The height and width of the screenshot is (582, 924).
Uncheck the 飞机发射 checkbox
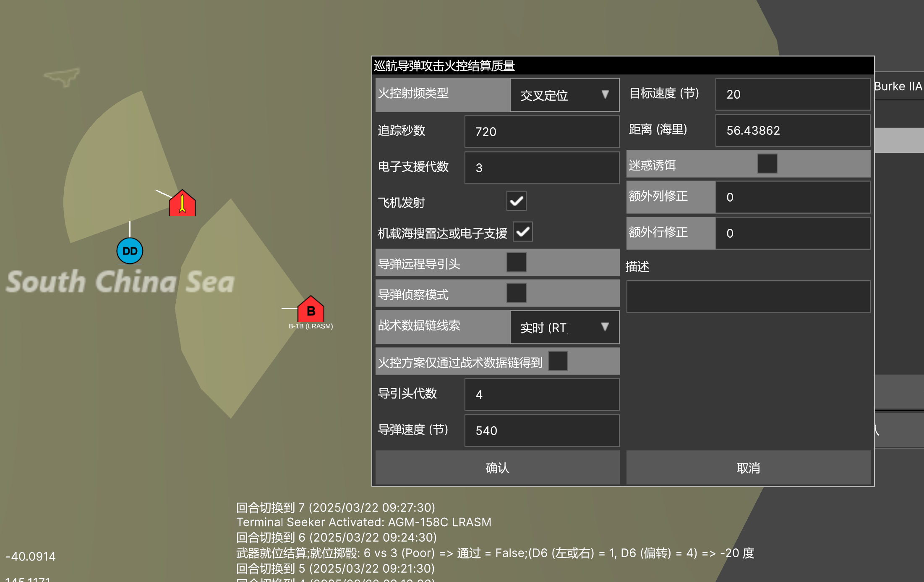(516, 201)
